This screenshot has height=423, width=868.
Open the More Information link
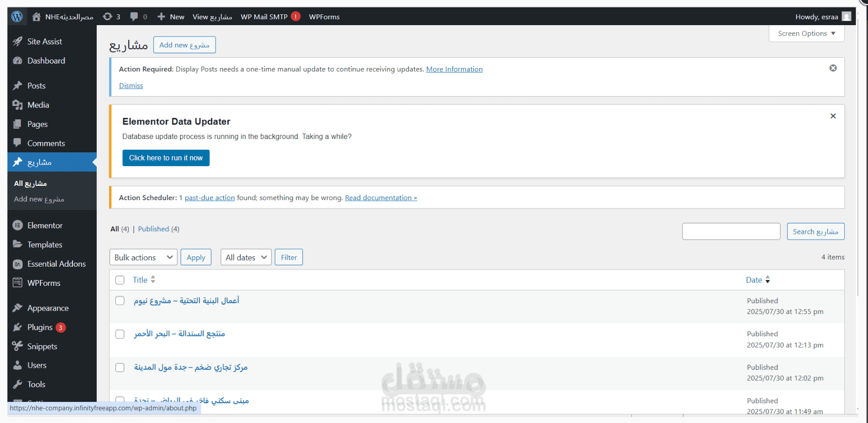tap(454, 69)
